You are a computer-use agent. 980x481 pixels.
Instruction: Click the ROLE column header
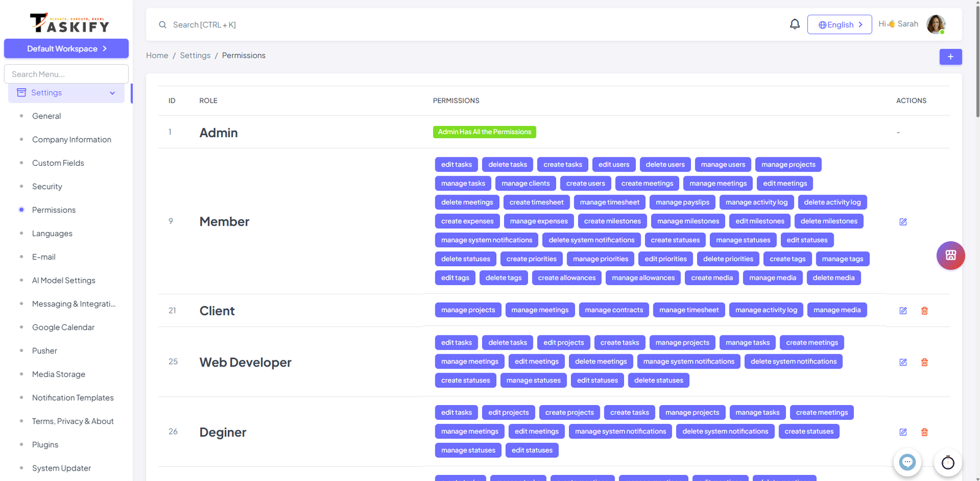pos(208,100)
